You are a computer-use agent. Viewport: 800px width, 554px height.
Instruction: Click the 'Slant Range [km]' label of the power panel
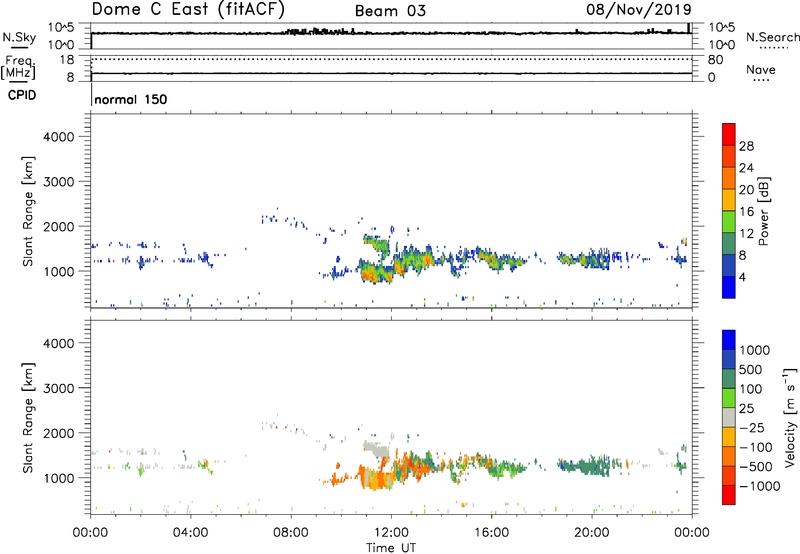click(x=28, y=211)
